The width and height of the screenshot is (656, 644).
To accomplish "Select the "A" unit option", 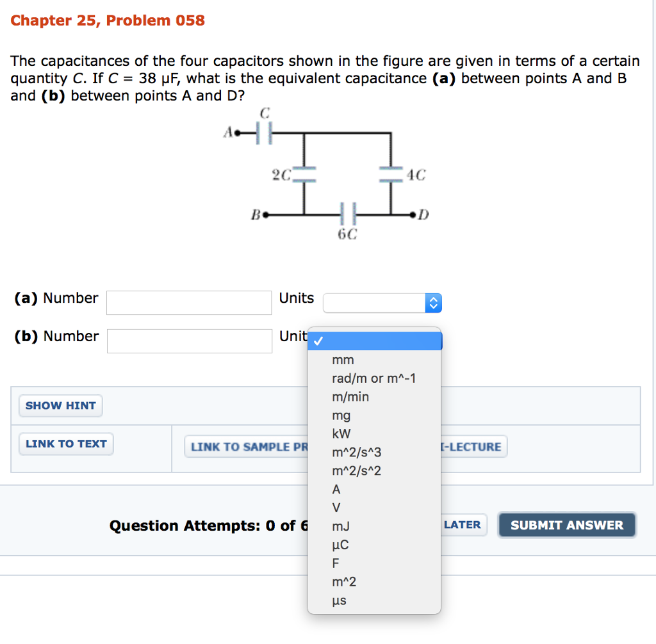I will click(336, 489).
